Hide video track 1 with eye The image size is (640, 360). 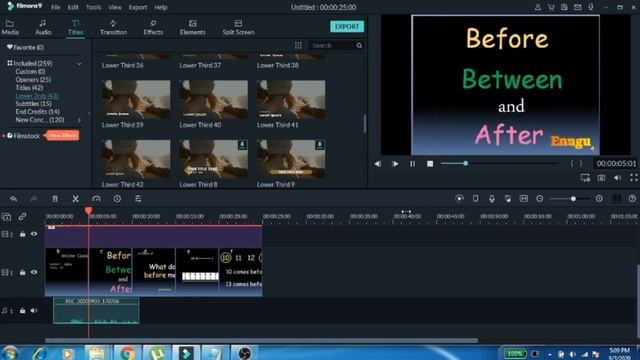coord(34,272)
